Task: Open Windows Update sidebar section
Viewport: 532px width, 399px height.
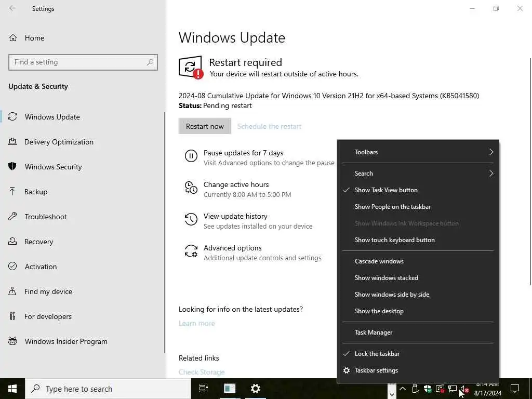Action: coord(52,117)
